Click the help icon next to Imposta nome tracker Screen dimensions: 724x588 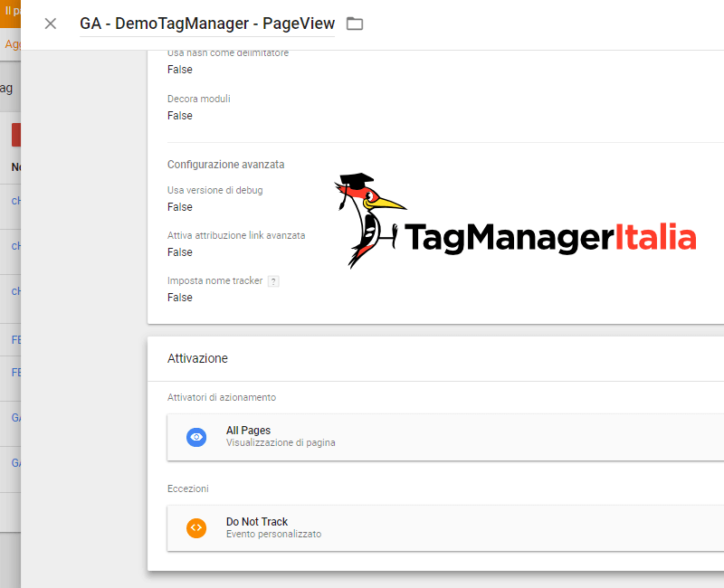pyautogui.click(x=273, y=281)
